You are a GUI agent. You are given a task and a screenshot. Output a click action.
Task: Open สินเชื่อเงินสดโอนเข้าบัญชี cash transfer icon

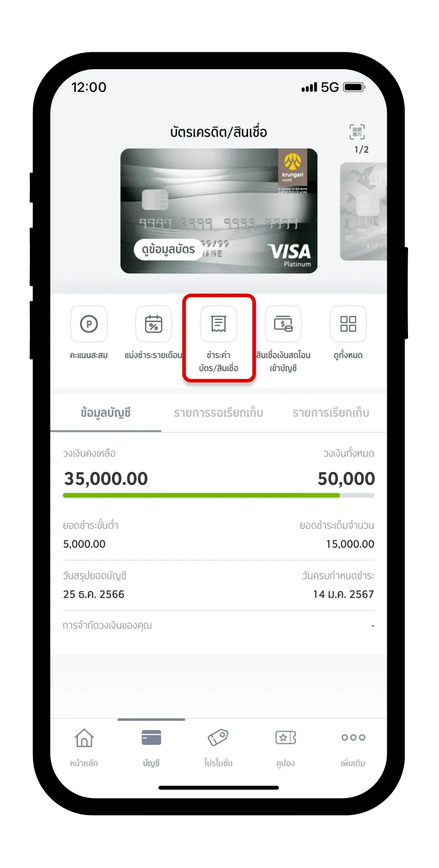click(283, 324)
